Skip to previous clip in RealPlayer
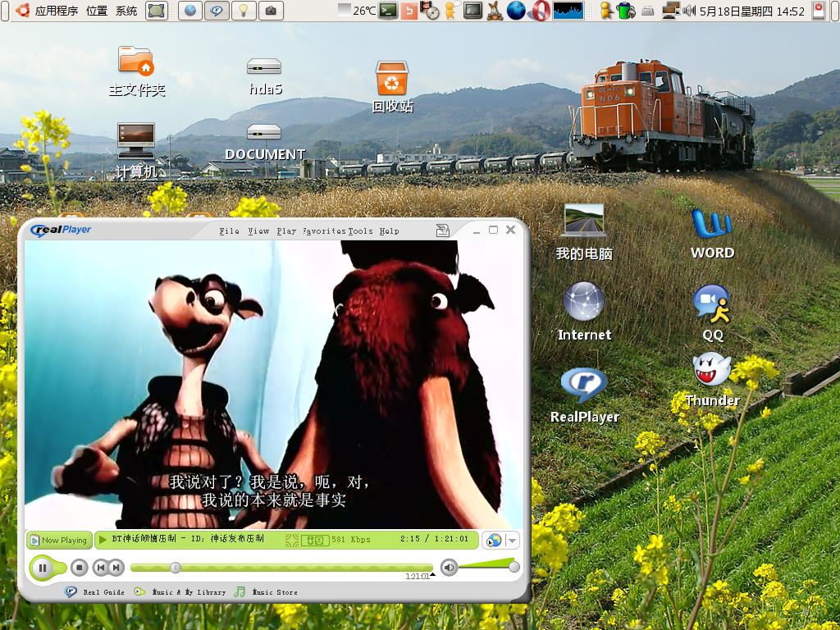The height and width of the screenshot is (630, 840). point(100,568)
